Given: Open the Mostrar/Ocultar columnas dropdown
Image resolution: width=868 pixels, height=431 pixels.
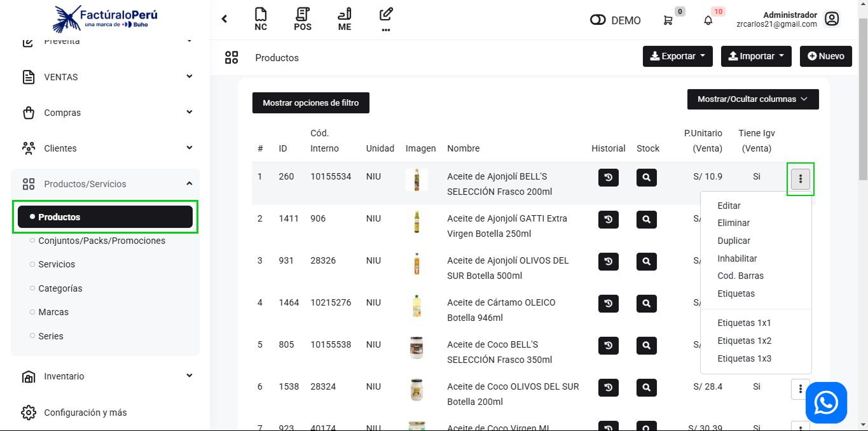Looking at the screenshot, I should click(x=752, y=99).
